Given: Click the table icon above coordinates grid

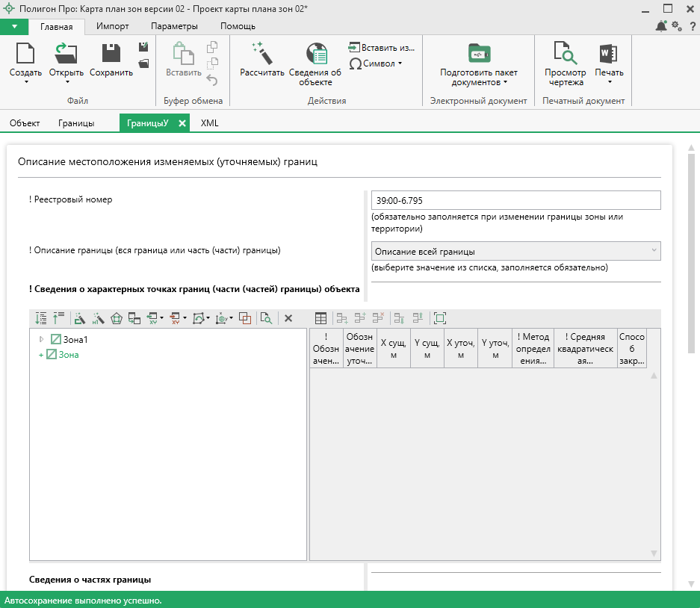Looking at the screenshot, I should pos(320,318).
